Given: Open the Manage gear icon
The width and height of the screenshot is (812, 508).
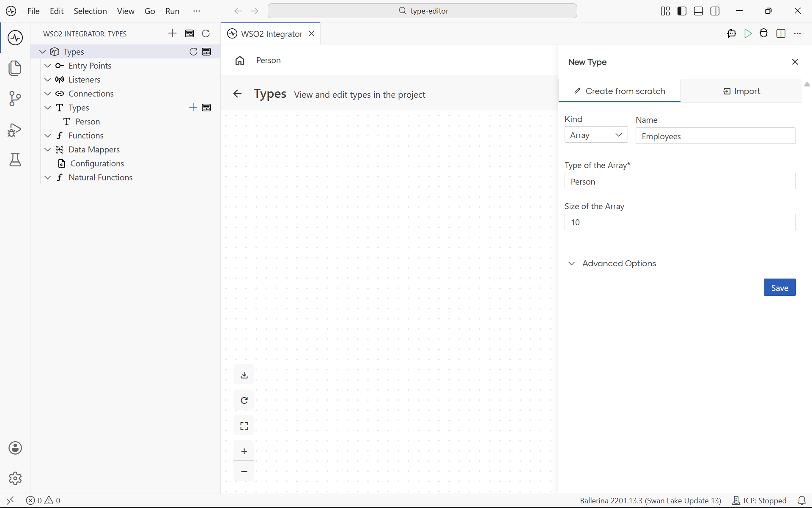Looking at the screenshot, I should (15, 478).
